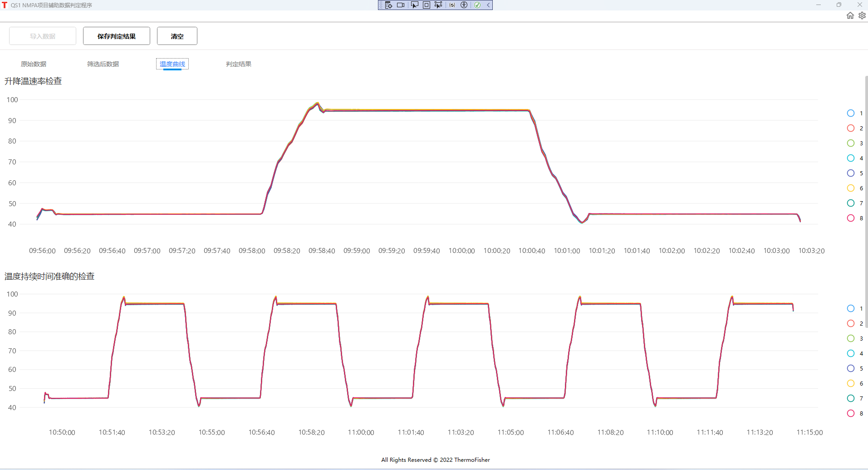Toggle series 1 in the upper chart legend
868x470 pixels.
click(x=855, y=113)
